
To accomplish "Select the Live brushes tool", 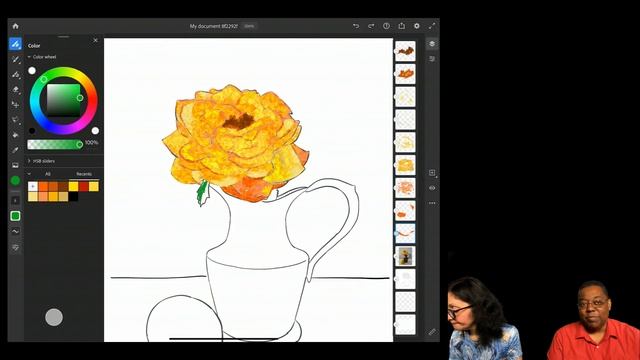I will tap(16, 59).
